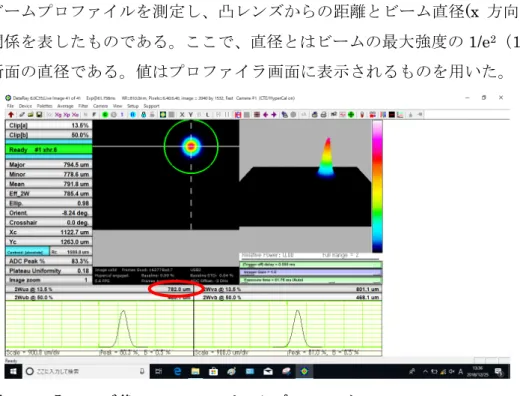Image resolution: width=520 pixels, height=396 pixels.
Task: Open the Average menu
Action: click(x=65, y=106)
